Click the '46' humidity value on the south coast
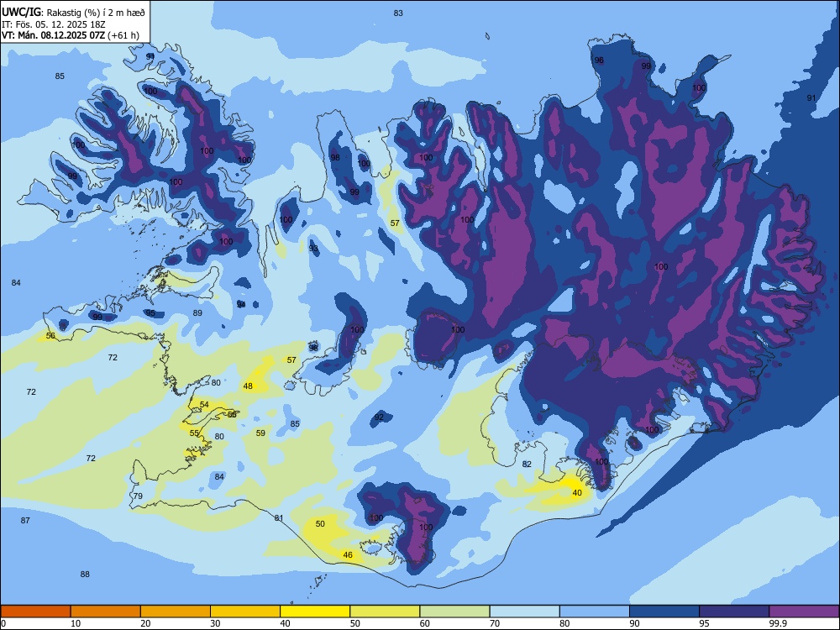Image resolution: width=840 pixels, height=630 pixels. 348,555
